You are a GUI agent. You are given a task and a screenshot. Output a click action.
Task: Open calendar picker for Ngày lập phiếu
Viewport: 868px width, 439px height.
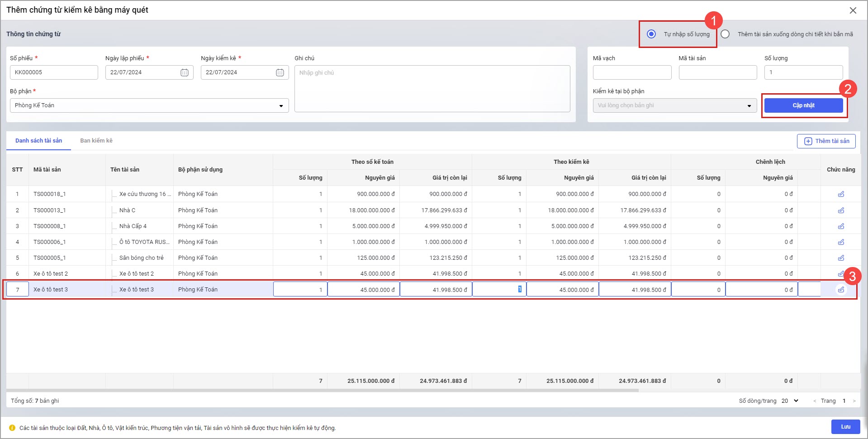pyautogui.click(x=185, y=72)
